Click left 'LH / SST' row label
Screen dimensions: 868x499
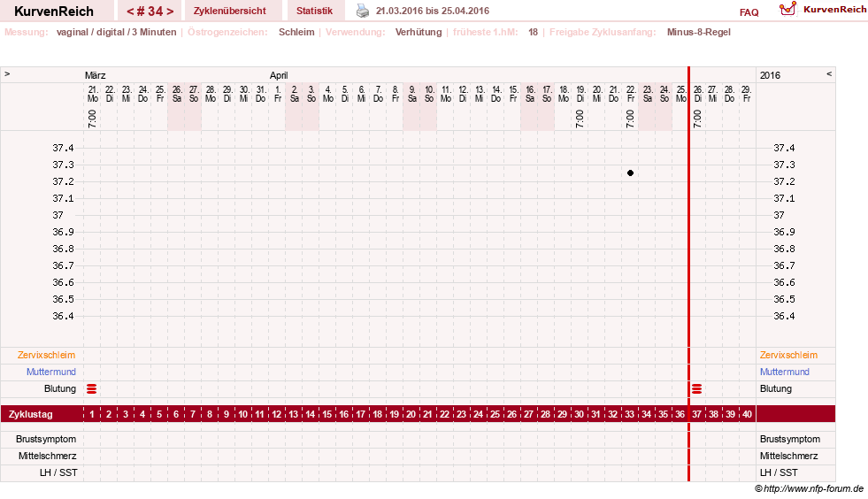tap(58, 472)
